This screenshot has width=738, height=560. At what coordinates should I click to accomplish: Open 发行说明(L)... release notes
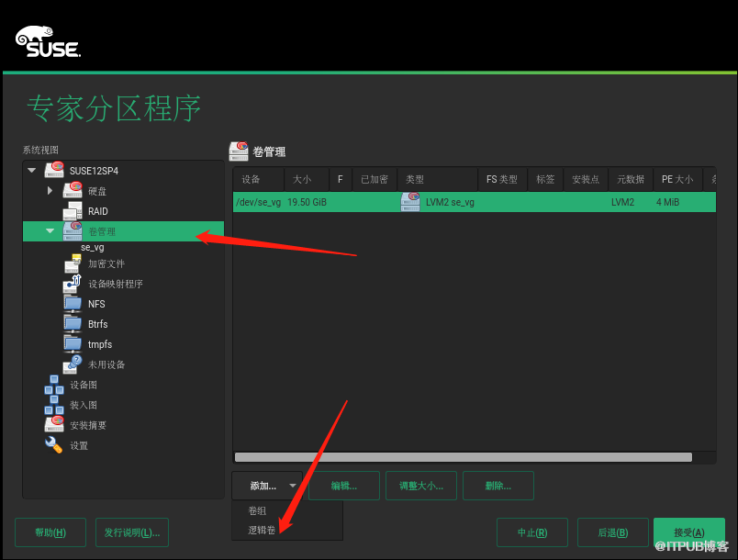[x=132, y=532]
